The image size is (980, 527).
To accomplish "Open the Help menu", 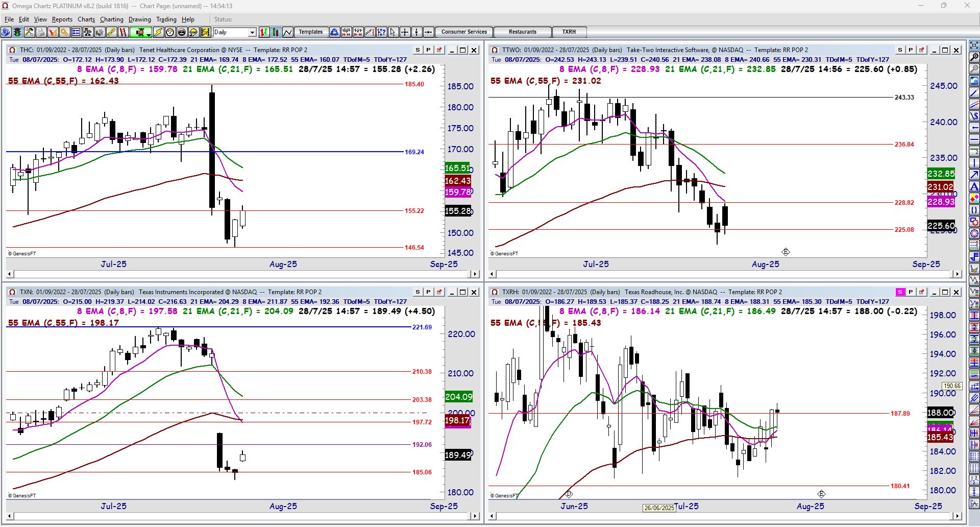I will [188, 19].
